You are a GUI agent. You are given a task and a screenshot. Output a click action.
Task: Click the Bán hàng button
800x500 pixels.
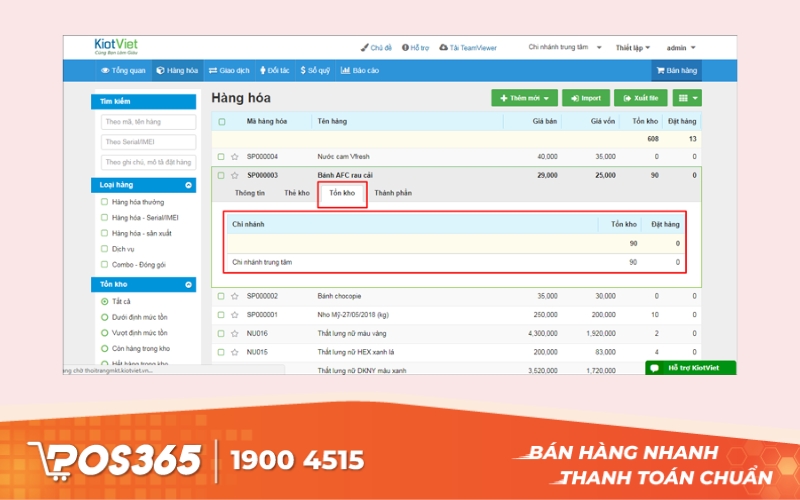tap(677, 70)
